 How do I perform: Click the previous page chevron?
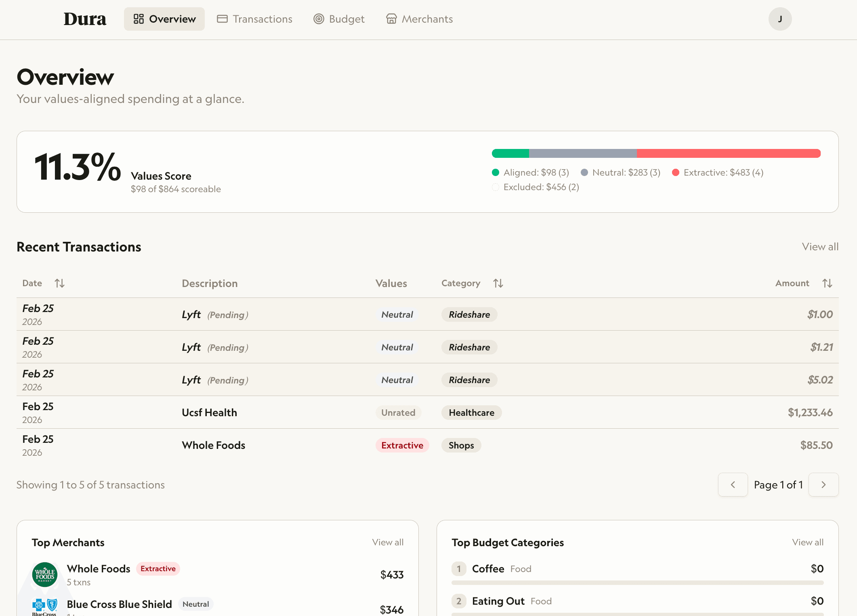[x=733, y=484]
